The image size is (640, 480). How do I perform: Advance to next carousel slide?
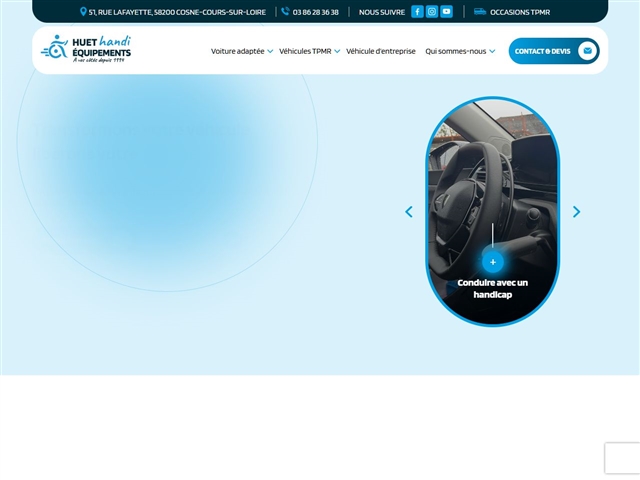pyautogui.click(x=576, y=212)
